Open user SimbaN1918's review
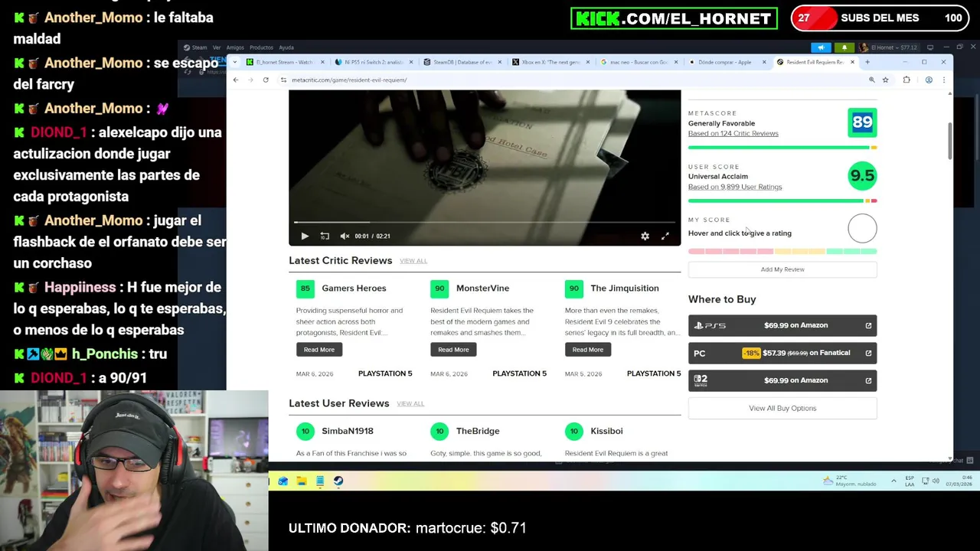 coord(347,431)
